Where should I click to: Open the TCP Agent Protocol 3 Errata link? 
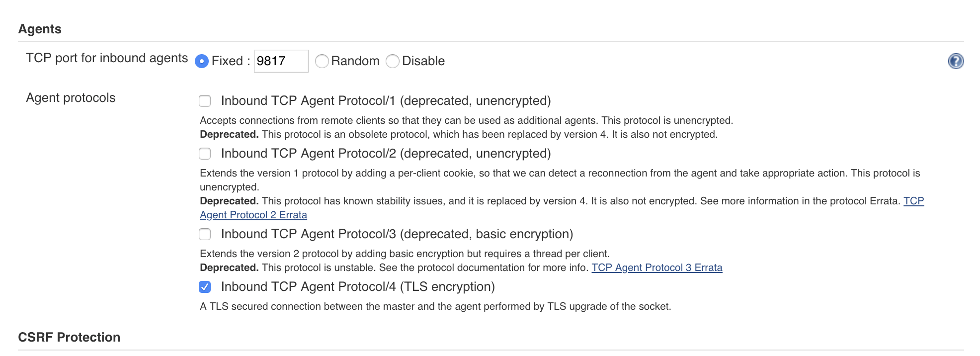coord(656,267)
